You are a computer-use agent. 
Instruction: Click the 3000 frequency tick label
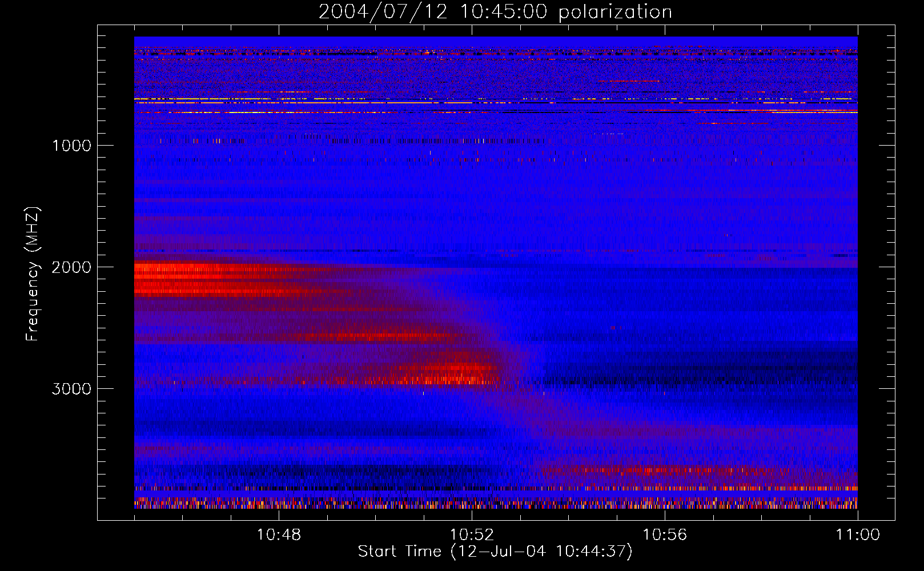coord(71,389)
